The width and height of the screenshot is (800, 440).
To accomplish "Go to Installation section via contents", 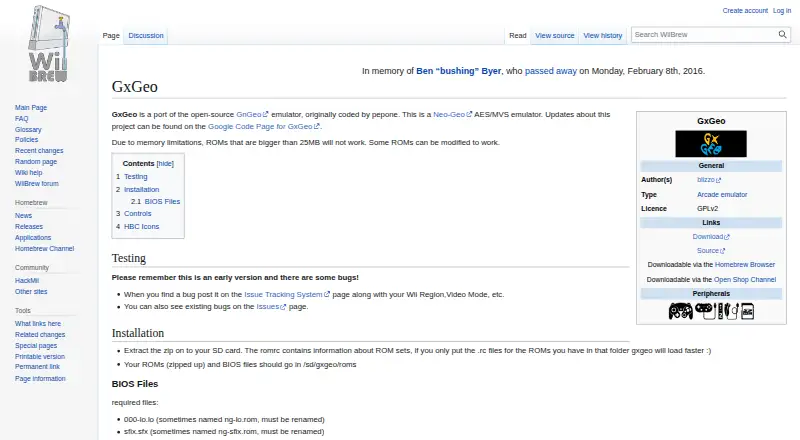I will [141, 189].
